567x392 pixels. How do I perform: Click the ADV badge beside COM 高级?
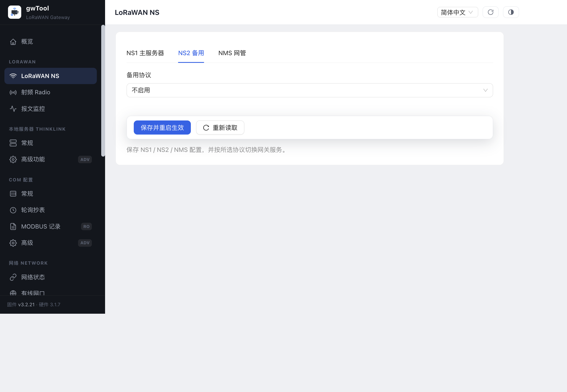[x=85, y=243]
